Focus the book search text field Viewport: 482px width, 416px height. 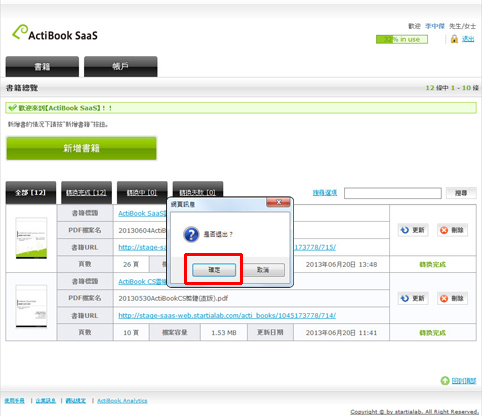pyautogui.click(x=393, y=193)
